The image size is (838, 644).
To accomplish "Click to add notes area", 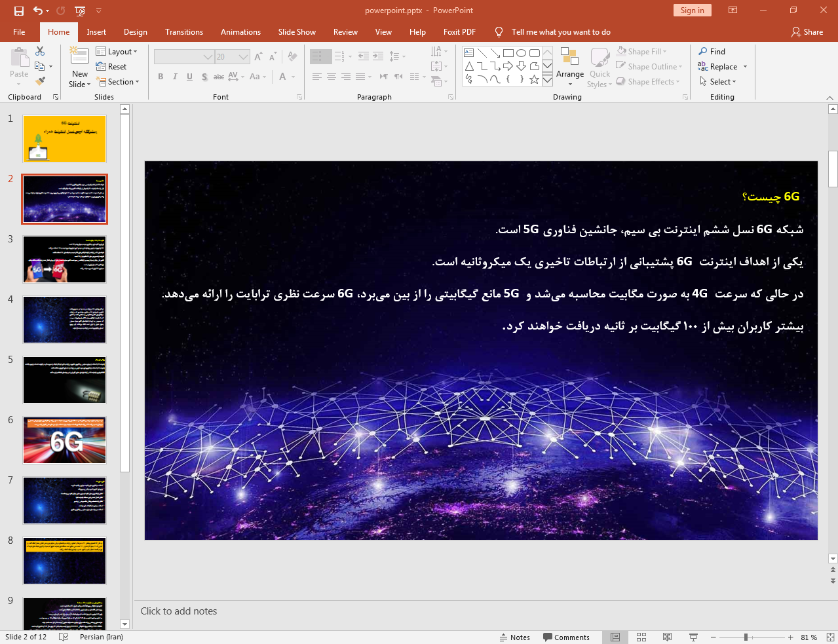I will [x=179, y=611].
